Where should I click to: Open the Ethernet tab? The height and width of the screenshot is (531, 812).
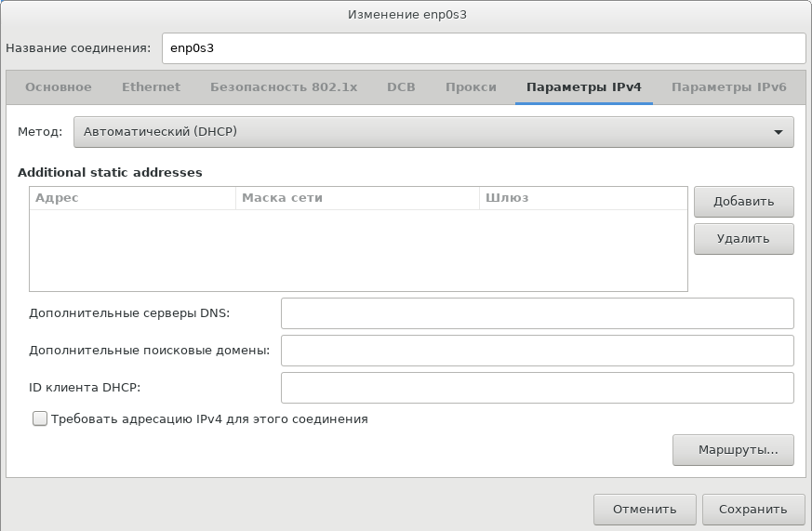click(151, 87)
